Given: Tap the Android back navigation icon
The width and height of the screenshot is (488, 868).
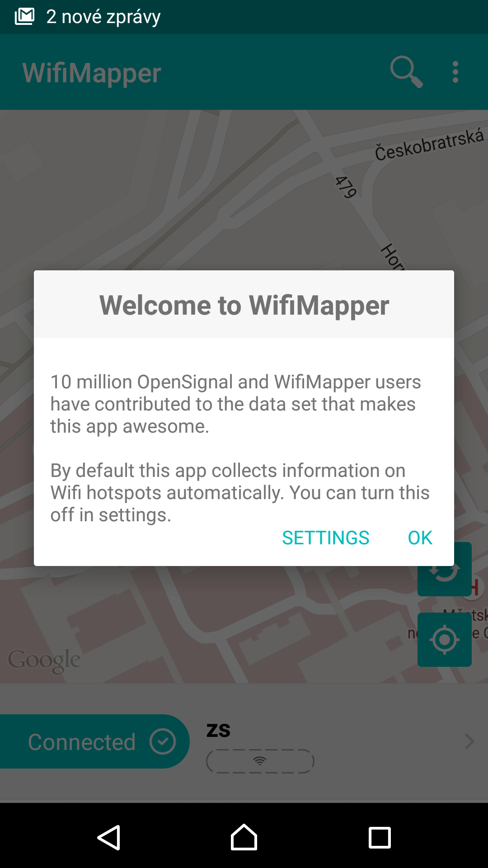Looking at the screenshot, I should click(109, 838).
